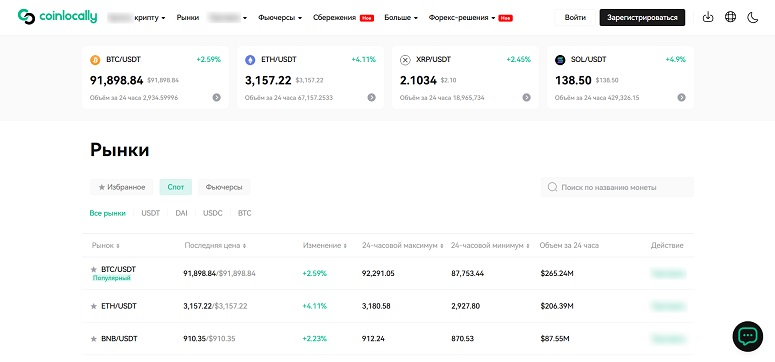Click the $87.55M volume value
The width and height of the screenshot is (775, 362).
click(555, 339)
